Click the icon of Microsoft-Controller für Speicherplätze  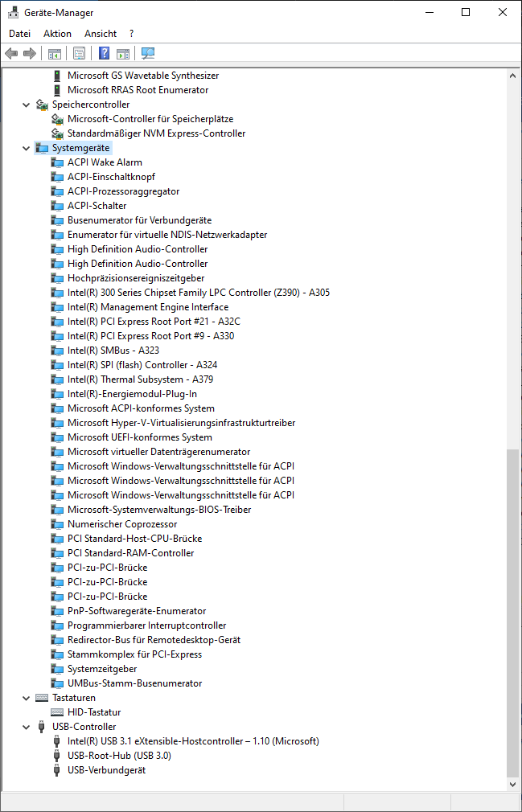pyautogui.click(x=57, y=119)
